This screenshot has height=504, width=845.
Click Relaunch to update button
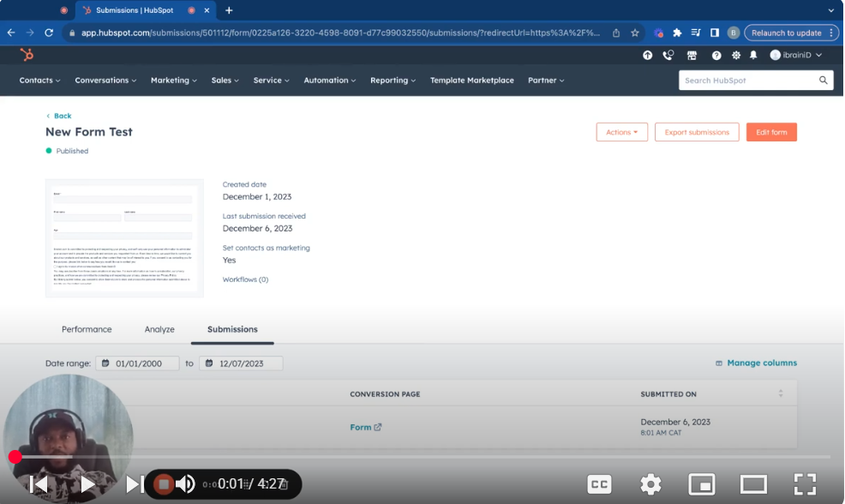(790, 33)
